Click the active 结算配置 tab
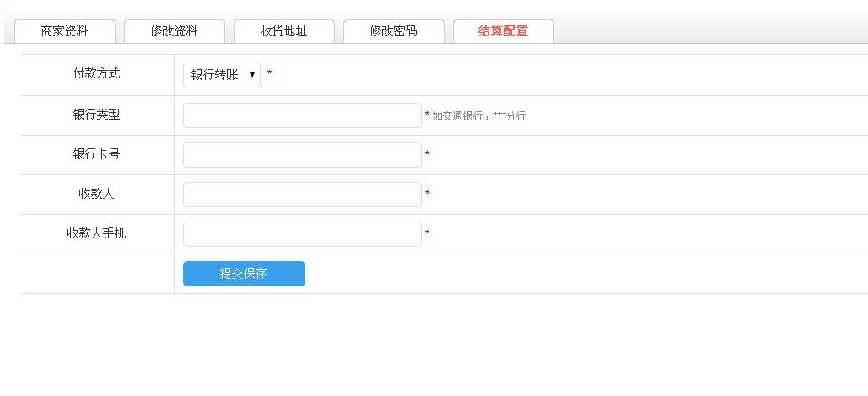Image resolution: width=868 pixels, height=396 pixels. click(504, 31)
